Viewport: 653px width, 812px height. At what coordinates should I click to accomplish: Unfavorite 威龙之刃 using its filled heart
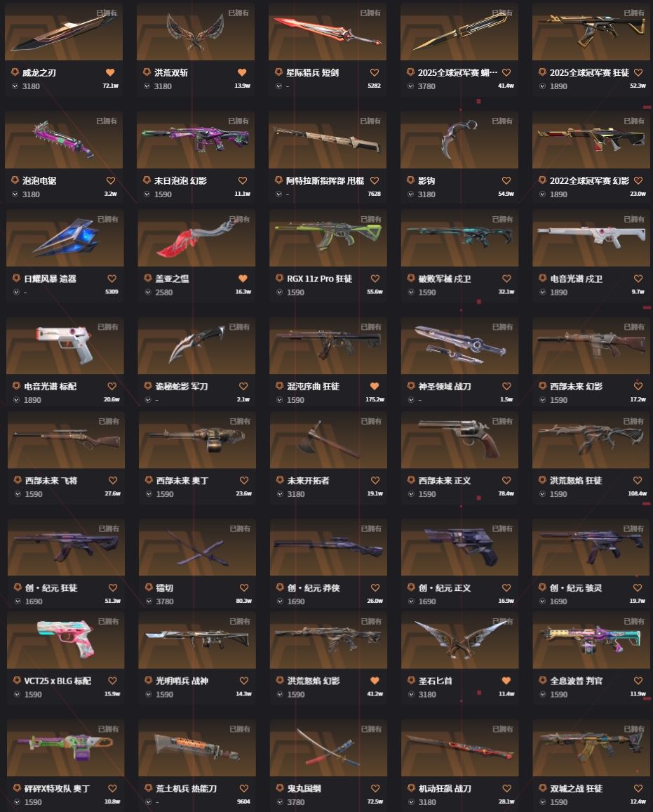point(110,72)
